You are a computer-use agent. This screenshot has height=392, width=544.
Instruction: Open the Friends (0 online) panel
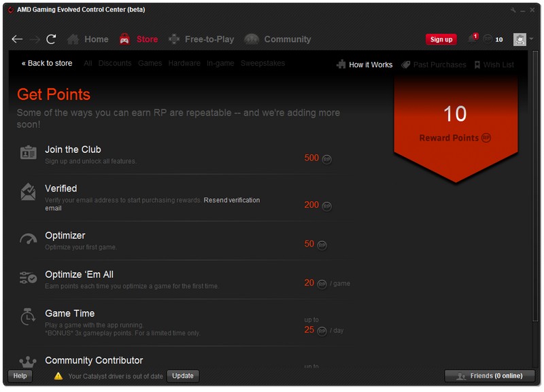point(490,376)
